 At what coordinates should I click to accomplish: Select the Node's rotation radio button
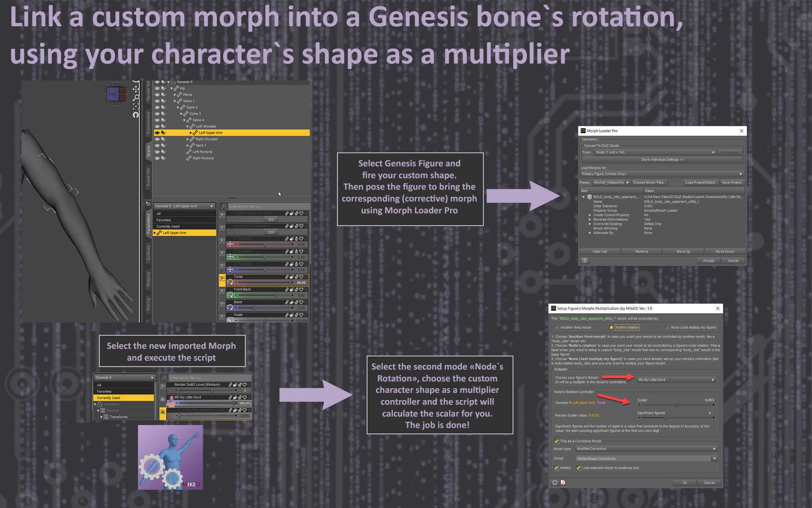coord(612,327)
